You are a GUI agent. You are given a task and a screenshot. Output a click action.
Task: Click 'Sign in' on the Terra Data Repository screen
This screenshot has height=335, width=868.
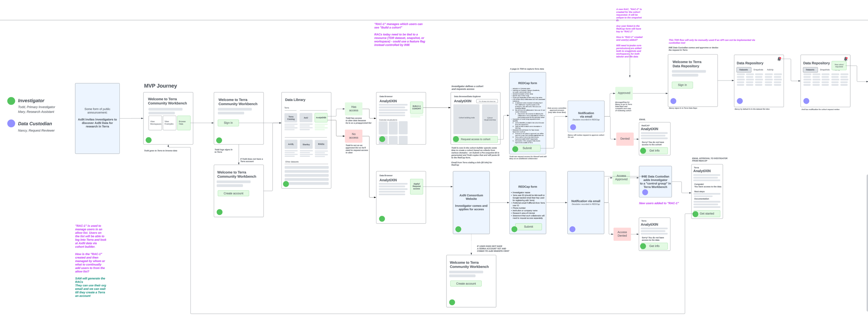[x=682, y=85]
